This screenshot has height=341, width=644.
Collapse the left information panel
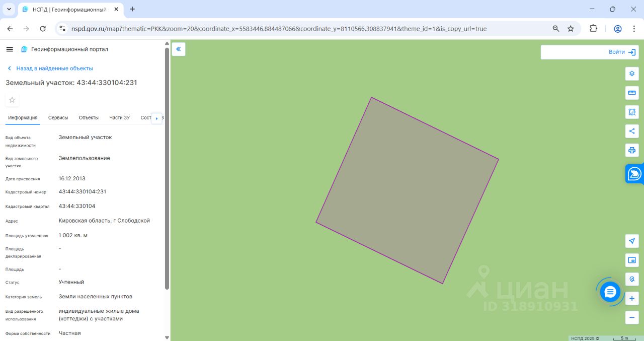(x=179, y=49)
